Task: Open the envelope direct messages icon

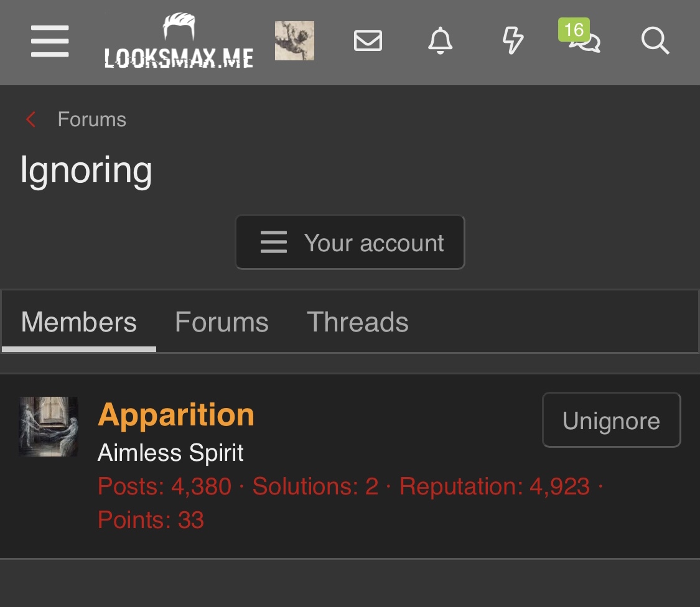Action: coord(368,41)
